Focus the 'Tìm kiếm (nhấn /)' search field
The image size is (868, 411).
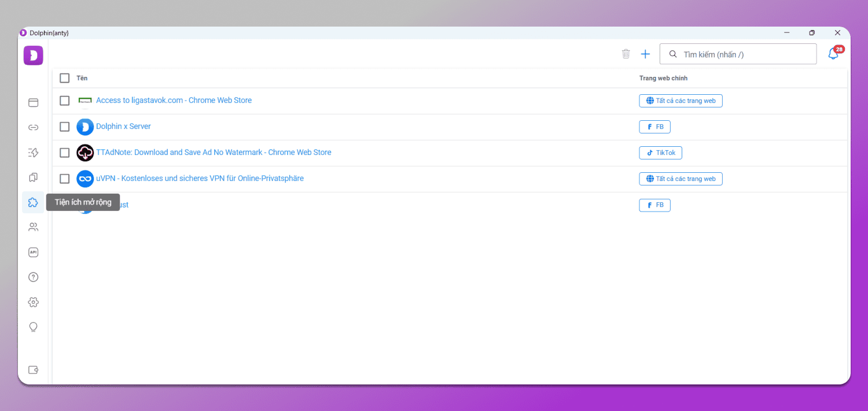pyautogui.click(x=738, y=54)
